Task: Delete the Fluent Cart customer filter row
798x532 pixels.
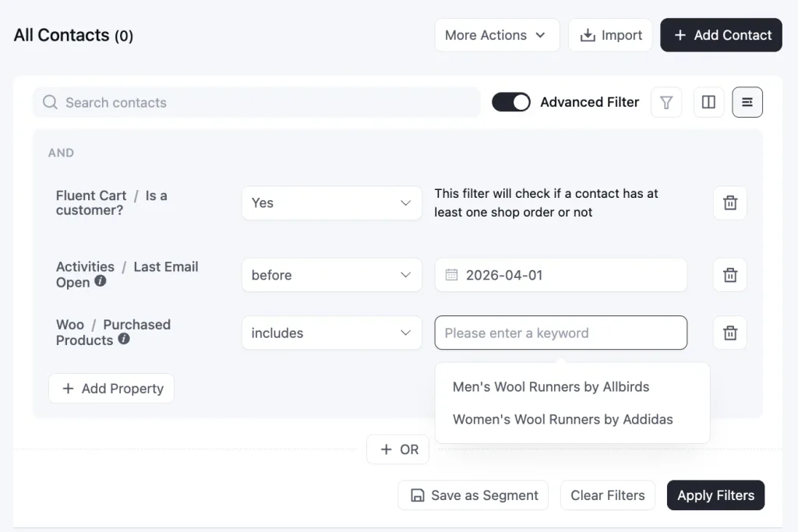Action: pos(729,203)
